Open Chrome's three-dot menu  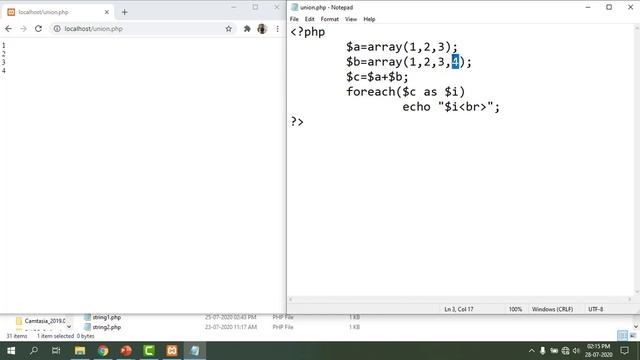pyautogui.click(x=278, y=29)
